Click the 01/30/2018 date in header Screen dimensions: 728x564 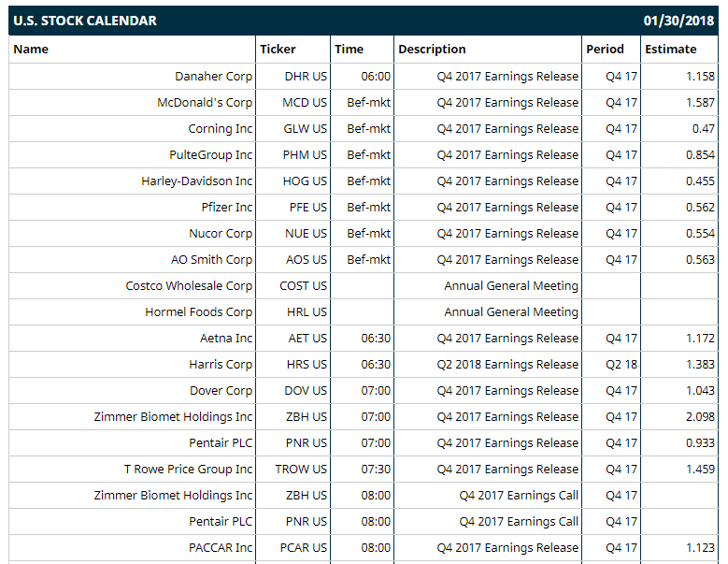click(678, 21)
